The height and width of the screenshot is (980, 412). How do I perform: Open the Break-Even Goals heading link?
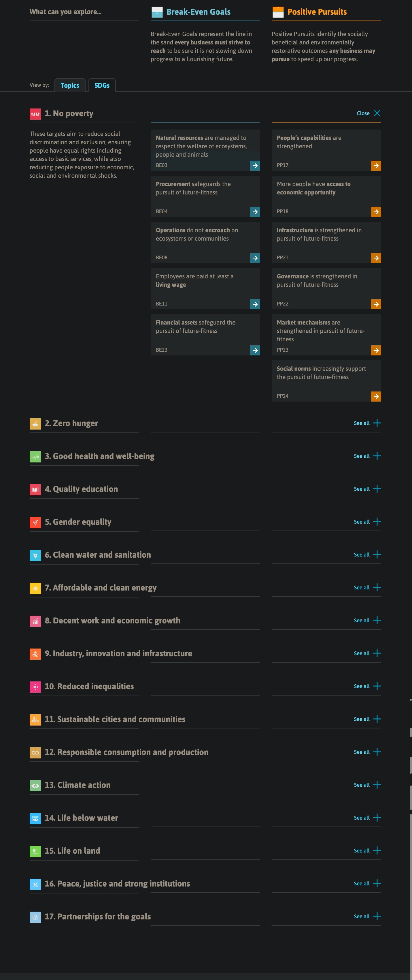click(x=199, y=12)
